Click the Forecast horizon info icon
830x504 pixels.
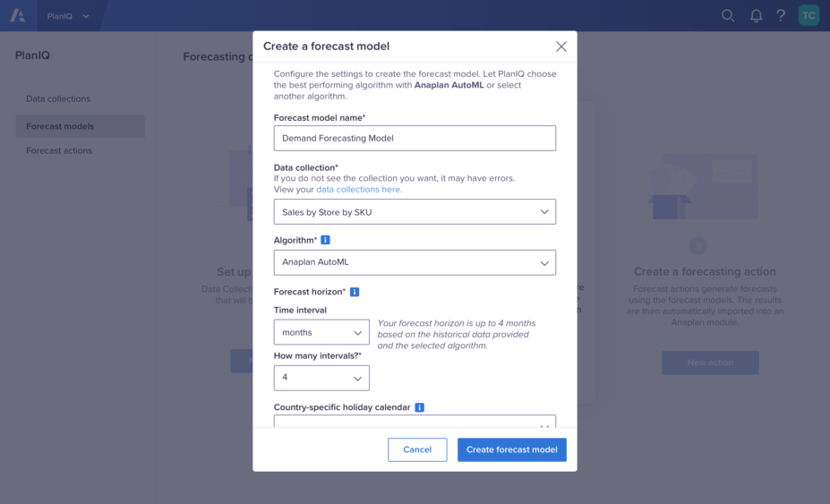tap(355, 292)
